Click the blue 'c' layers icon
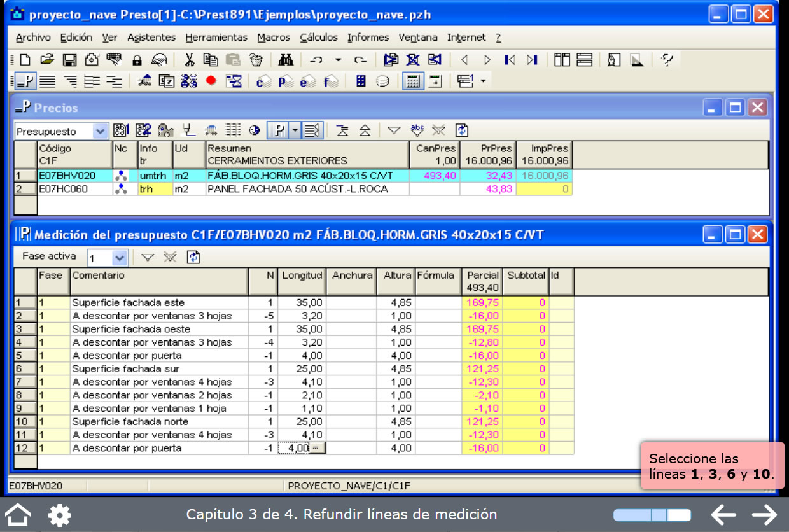 coord(263,81)
